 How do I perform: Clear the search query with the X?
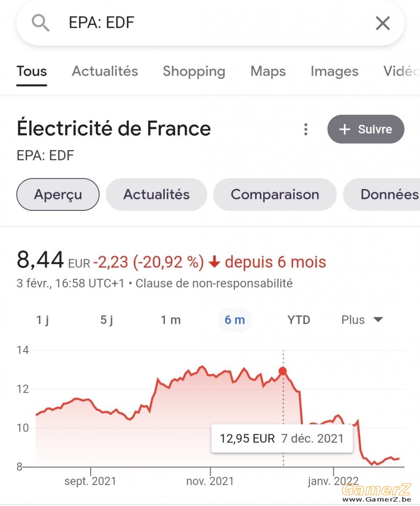point(382,23)
